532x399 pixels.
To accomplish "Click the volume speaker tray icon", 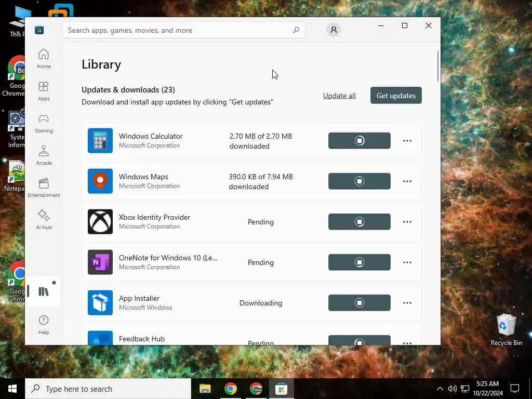I will [x=453, y=389].
